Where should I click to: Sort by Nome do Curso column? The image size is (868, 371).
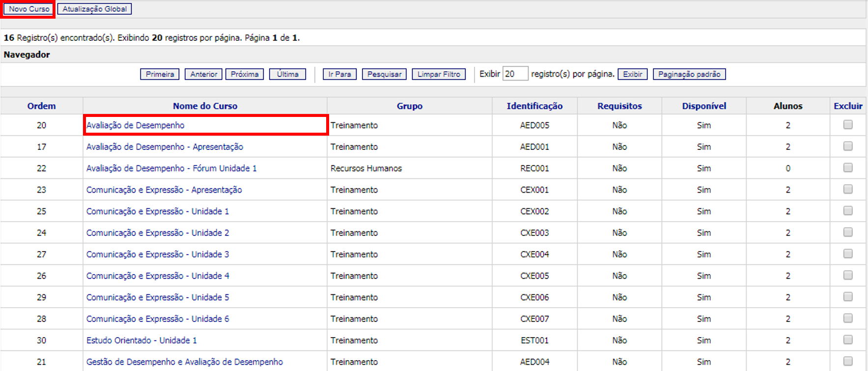coord(205,106)
